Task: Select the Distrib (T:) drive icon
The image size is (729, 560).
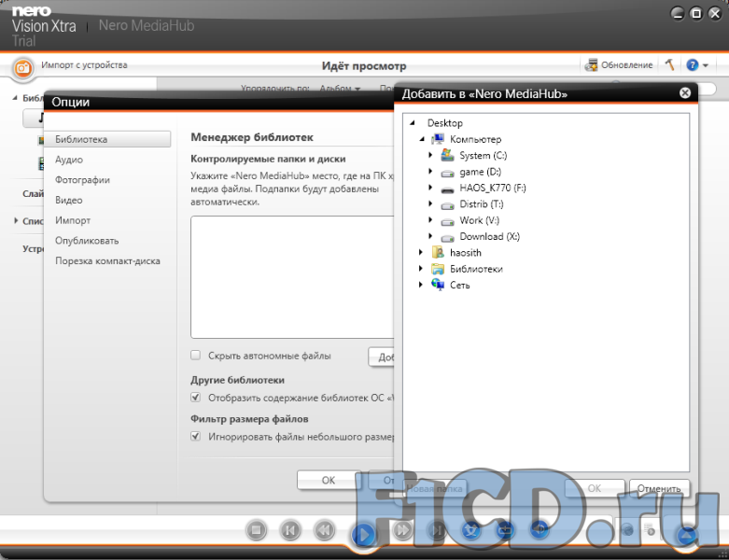Action: pos(447,205)
